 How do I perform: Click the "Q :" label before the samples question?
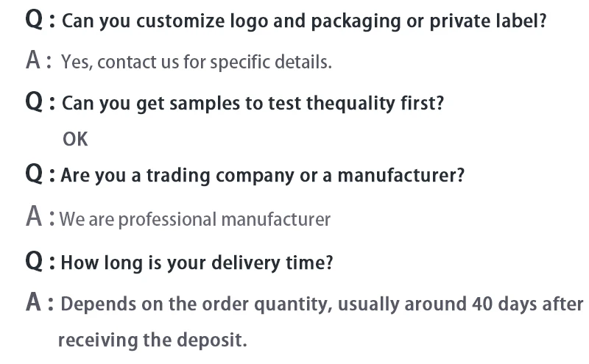(x=40, y=102)
